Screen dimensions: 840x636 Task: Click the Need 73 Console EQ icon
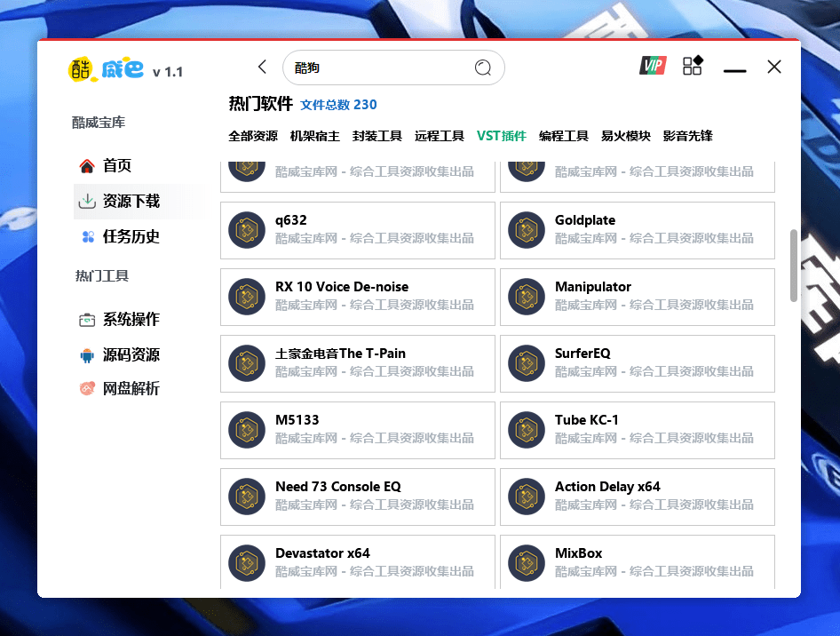click(247, 497)
